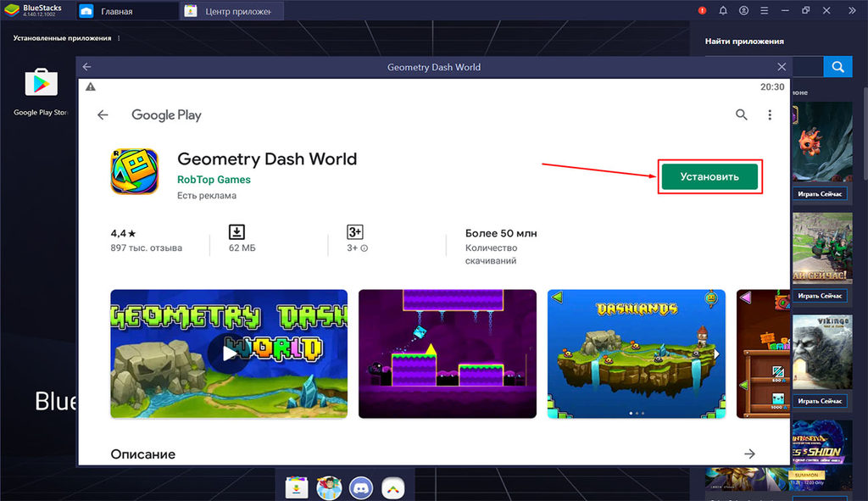The width and height of the screenshot is (868, 501).
Task: Click the 3+ age rating badge
Action: coord(355,232)
